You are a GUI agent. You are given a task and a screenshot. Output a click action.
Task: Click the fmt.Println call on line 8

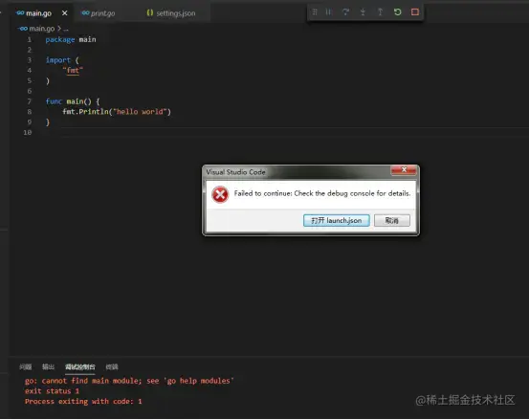coord(117,112)
